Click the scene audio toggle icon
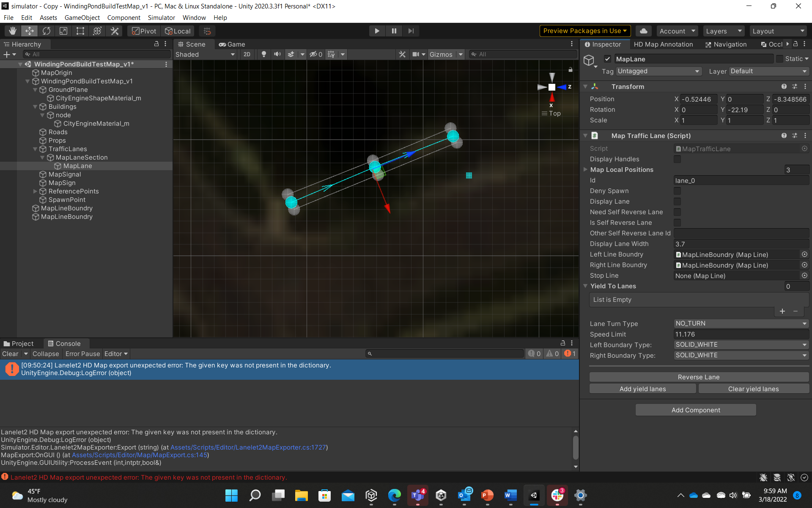 [277, 54]
